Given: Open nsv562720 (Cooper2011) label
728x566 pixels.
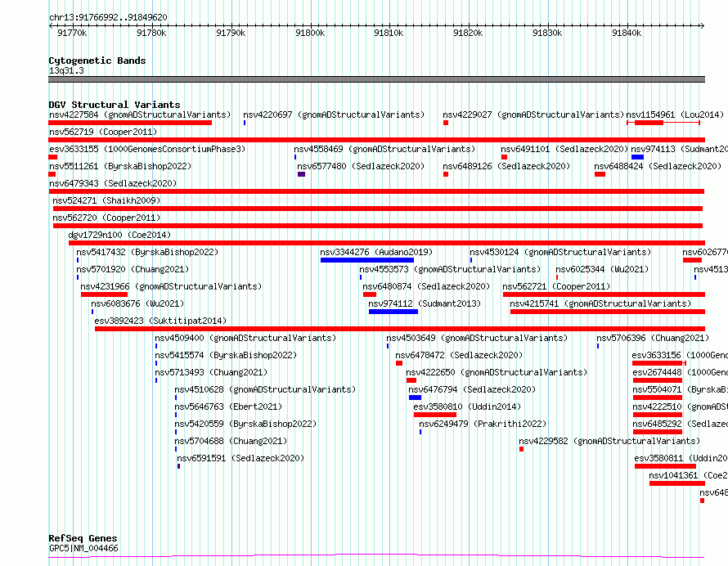Looking at the screenshot, I should pyautogui.click(x=106, y=218).
